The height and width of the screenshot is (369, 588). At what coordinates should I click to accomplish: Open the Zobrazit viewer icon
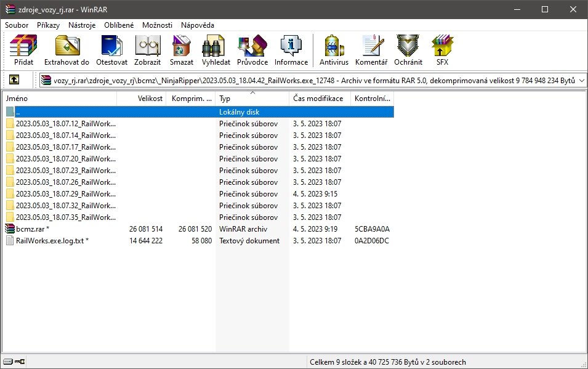click(148, 46)
